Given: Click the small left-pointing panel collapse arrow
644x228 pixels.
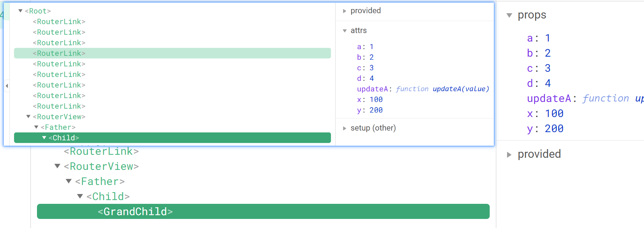Looking at the screenshot, I should point(7,86).
